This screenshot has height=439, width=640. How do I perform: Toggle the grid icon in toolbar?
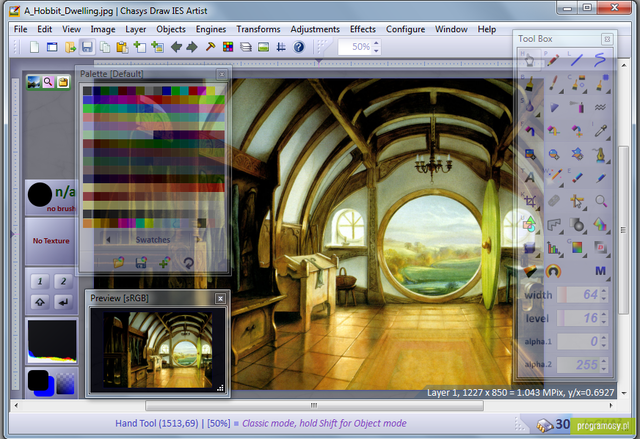pos(281,47)
